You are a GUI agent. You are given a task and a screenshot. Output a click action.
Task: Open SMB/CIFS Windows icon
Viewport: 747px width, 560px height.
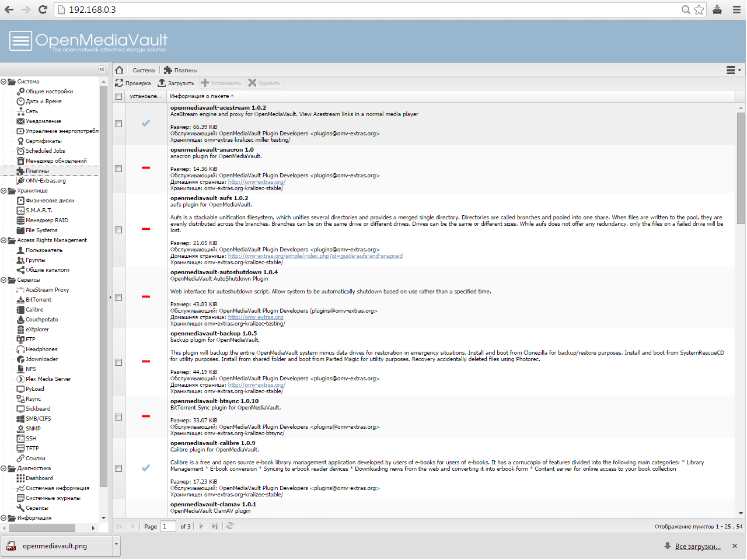(20, 419)
